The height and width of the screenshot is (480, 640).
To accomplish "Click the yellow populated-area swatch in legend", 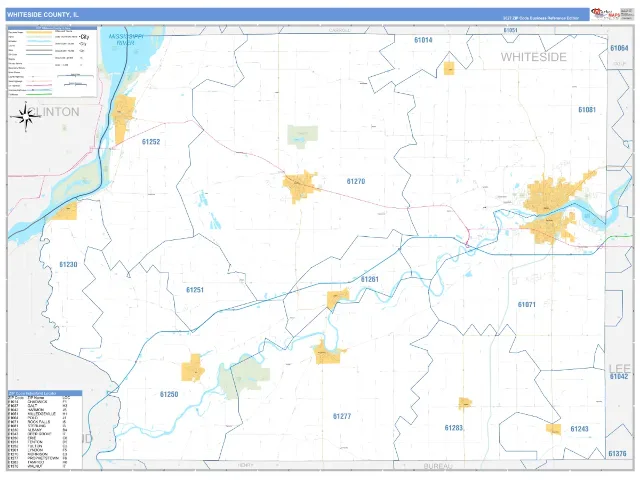I will pos(39,32).
